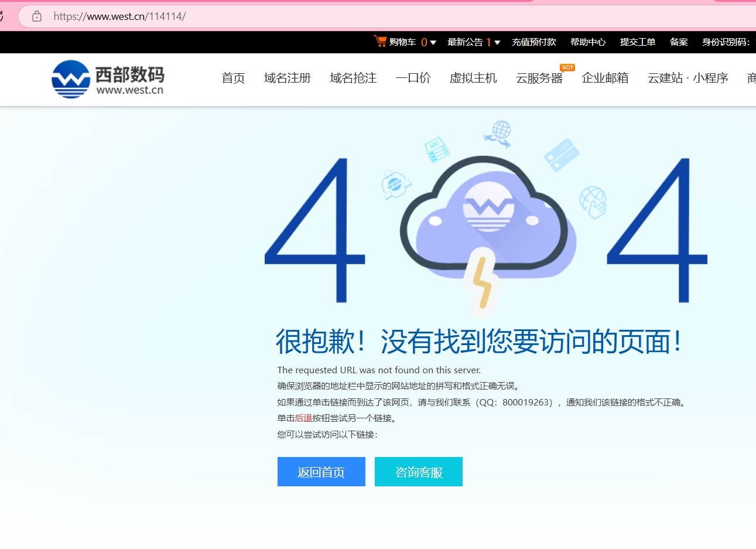
Task: Open 企业邮箱 navigation item
Action: (605, 78)
